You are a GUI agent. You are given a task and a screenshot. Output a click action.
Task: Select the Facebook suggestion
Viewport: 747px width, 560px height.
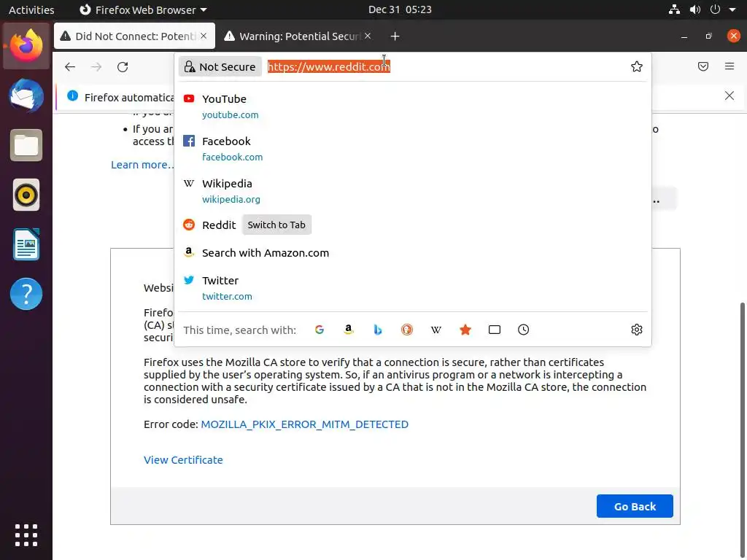tap(413, 149)
